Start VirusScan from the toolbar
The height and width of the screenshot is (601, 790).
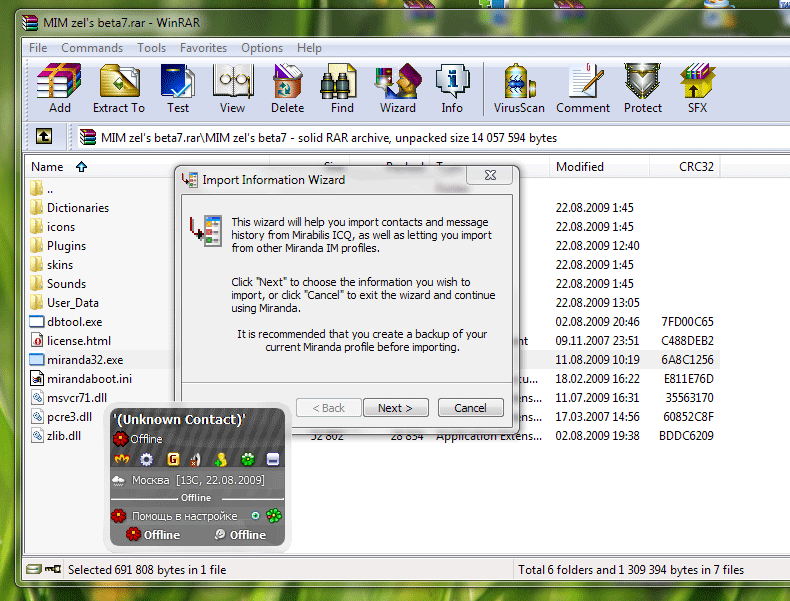pos(519,88)
